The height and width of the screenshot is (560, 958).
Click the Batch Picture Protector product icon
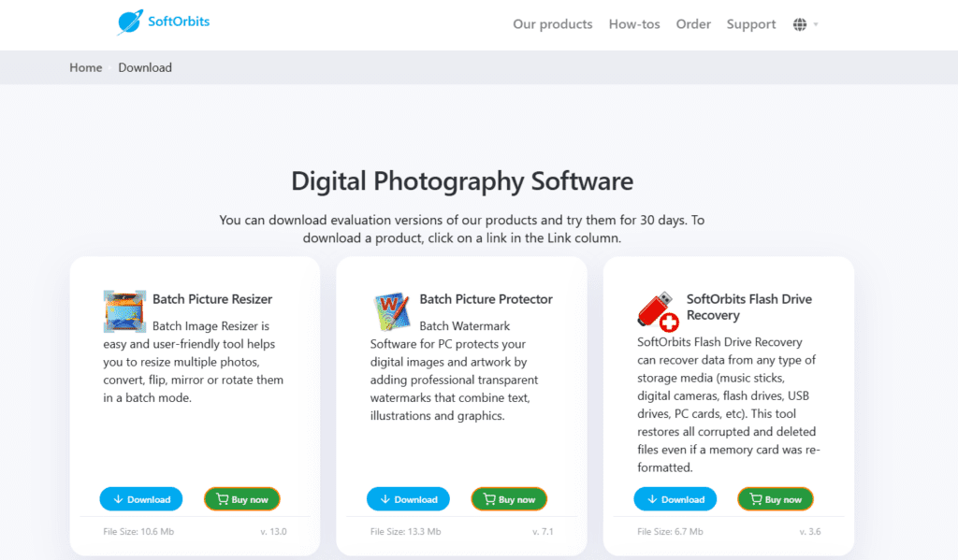point(391,311)
